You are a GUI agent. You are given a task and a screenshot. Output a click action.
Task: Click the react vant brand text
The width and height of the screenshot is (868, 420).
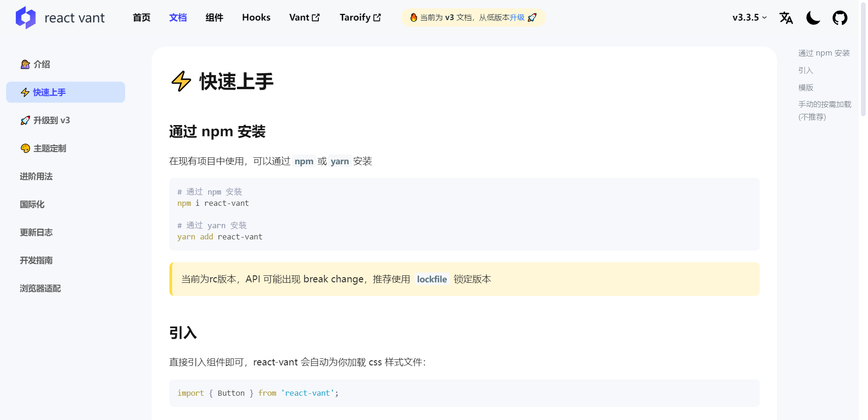point(74,18)
